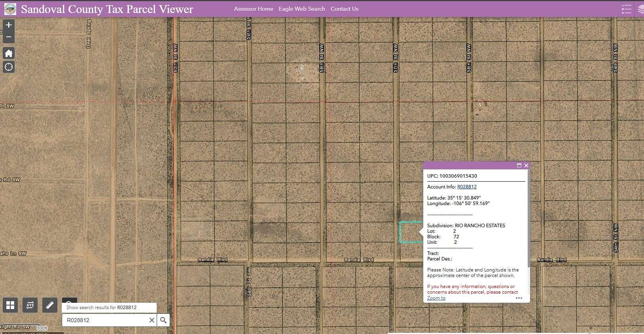Open Assessor Home page
The width and height of the screenshot is (644, 334).
click(254, 9)
